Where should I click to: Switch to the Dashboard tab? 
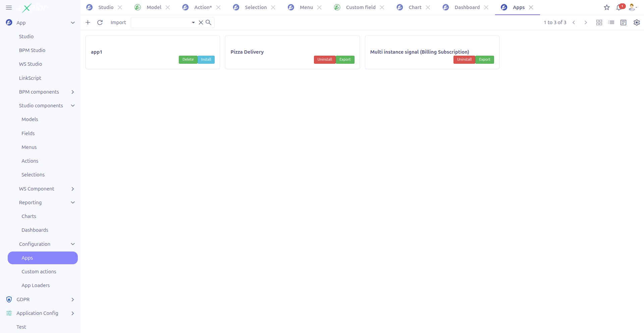coord(467,7)
